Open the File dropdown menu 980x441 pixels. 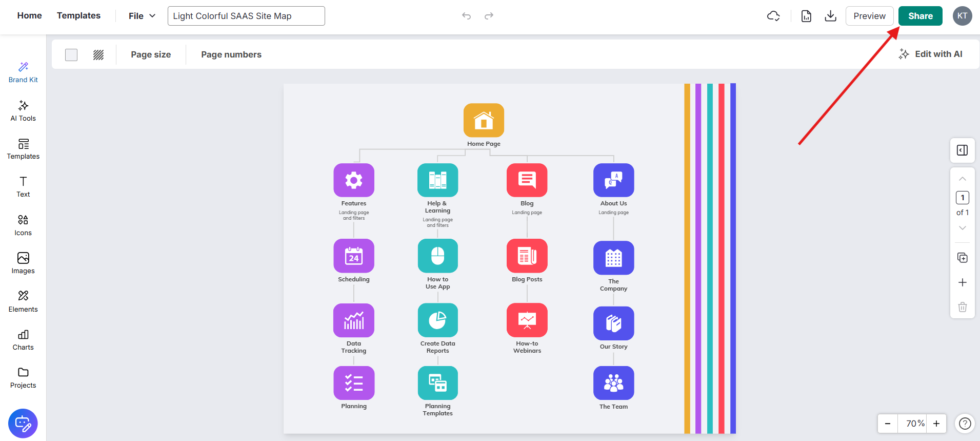tap(142, 16)
